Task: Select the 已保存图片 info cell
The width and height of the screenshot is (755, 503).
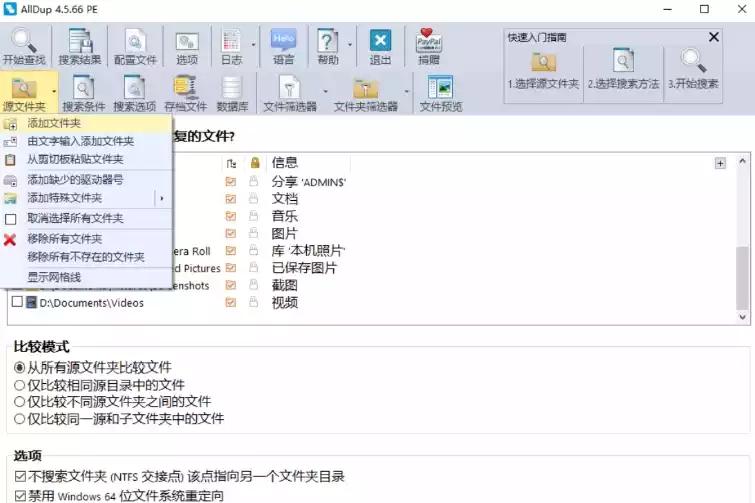Action: 304,268
